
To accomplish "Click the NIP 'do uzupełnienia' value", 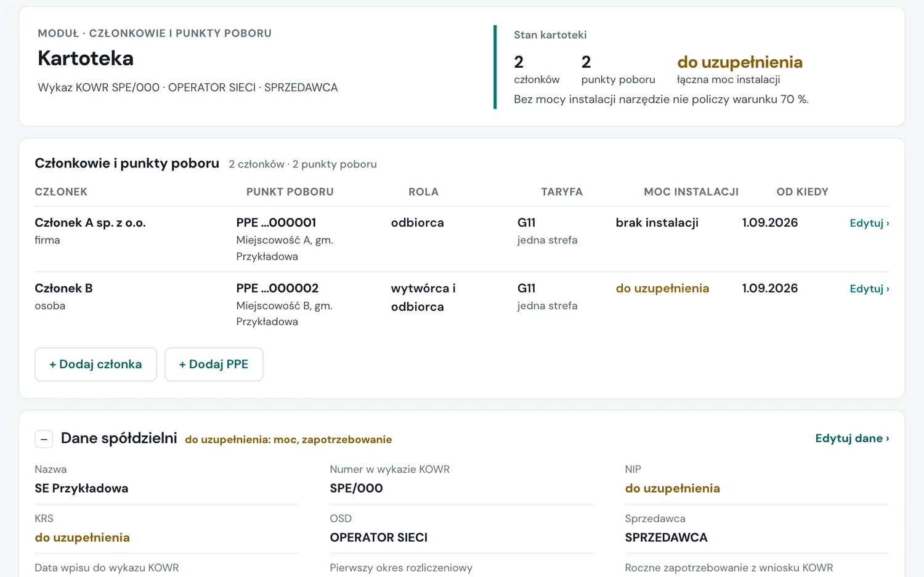I will (x=672, y=488).
